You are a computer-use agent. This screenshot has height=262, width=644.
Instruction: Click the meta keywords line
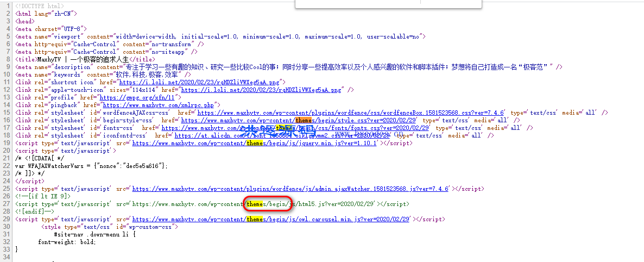pyautogui.click(x=103, y=74)
